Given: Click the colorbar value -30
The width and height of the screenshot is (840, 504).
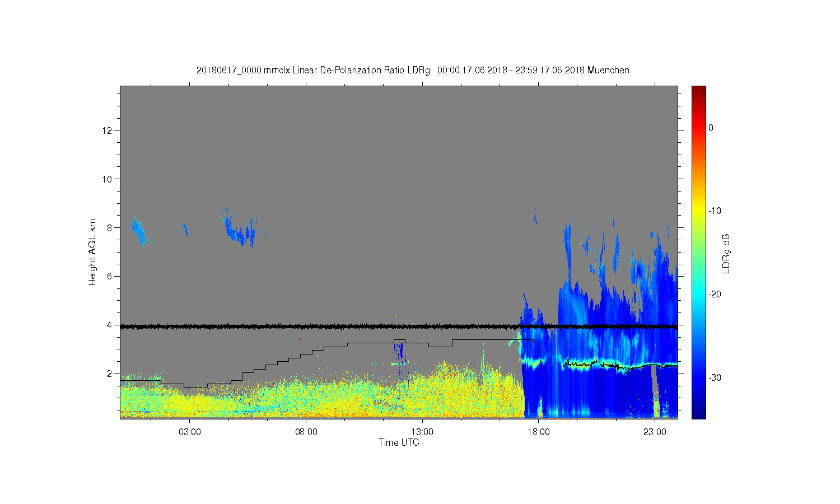Looking at the screenshot, I should point(715,378).
